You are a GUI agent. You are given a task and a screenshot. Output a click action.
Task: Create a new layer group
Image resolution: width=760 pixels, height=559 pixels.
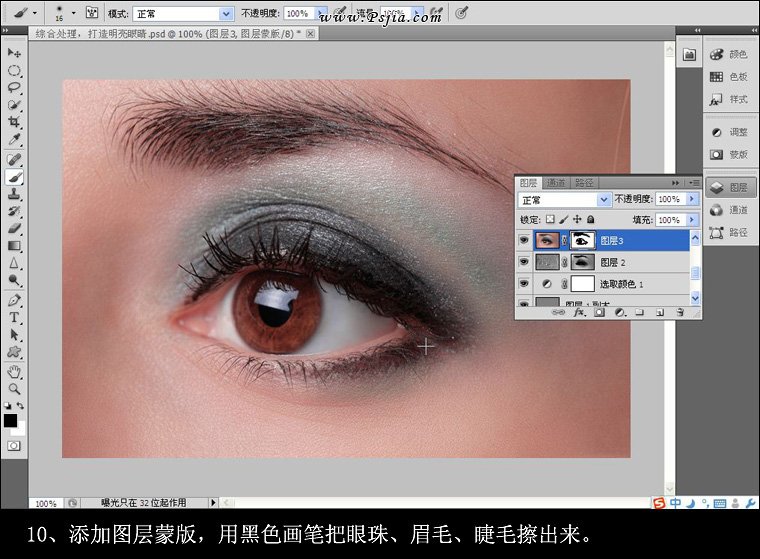click(x=640, y=313)
